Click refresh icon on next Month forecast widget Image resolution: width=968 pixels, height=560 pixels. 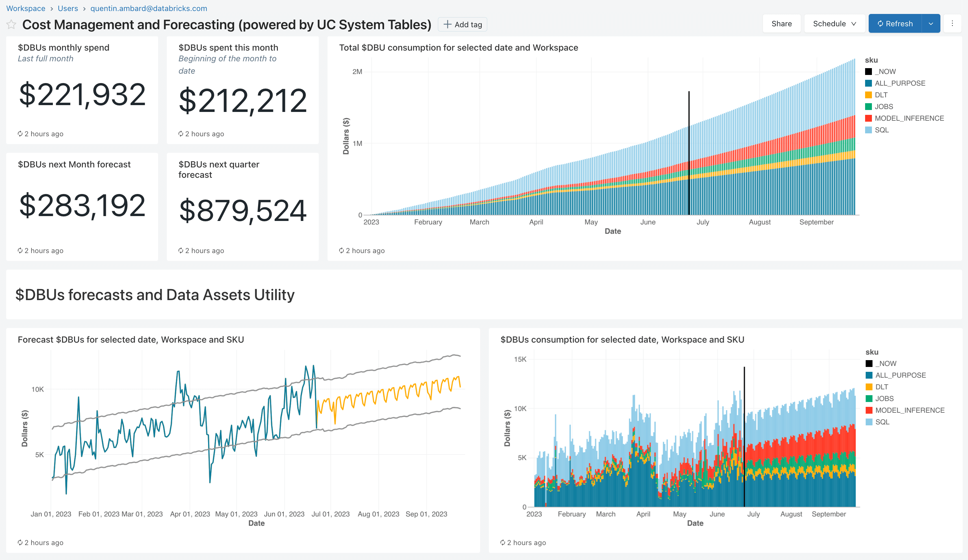pyautogui.click(x=20, y=250)
